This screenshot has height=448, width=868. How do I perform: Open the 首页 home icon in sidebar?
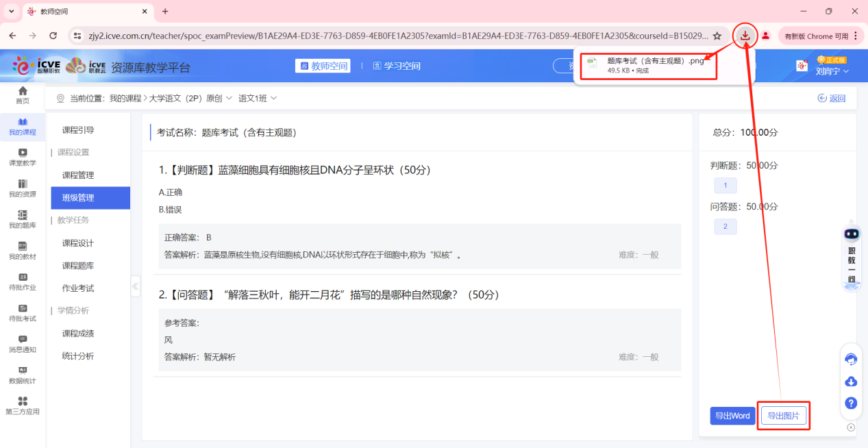coord(23,95)
